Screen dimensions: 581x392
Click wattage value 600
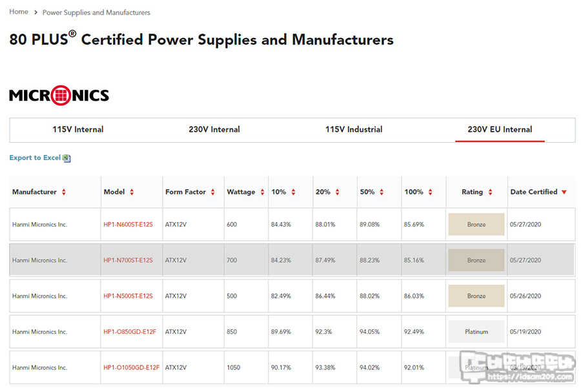[x=232, y=225]
